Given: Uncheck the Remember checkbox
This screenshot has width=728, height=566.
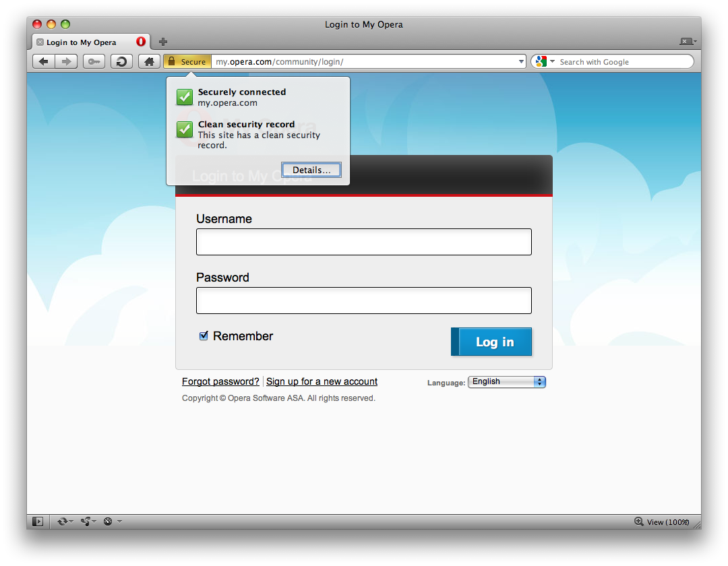Looking at the screenshot, I should (204, 336).
